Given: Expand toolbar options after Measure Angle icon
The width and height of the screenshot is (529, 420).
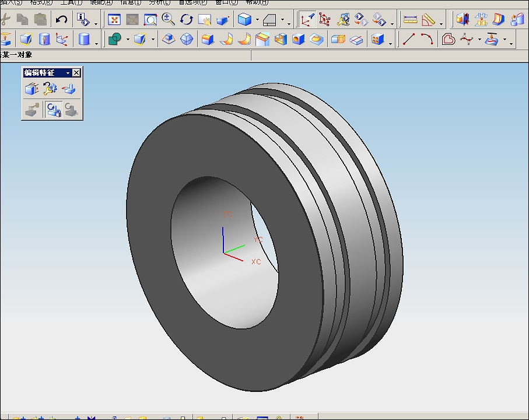Looking at the screenshot, I should pos(442,23).
